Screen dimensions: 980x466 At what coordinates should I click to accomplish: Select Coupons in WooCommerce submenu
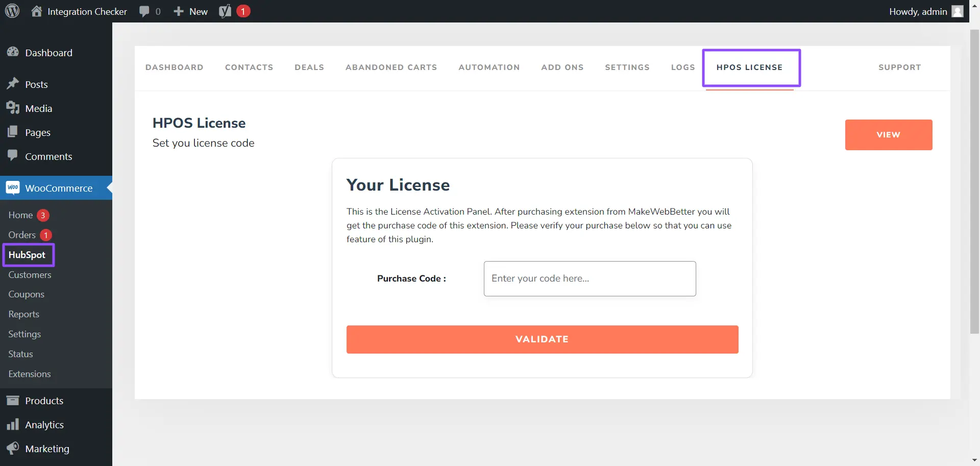27,294
